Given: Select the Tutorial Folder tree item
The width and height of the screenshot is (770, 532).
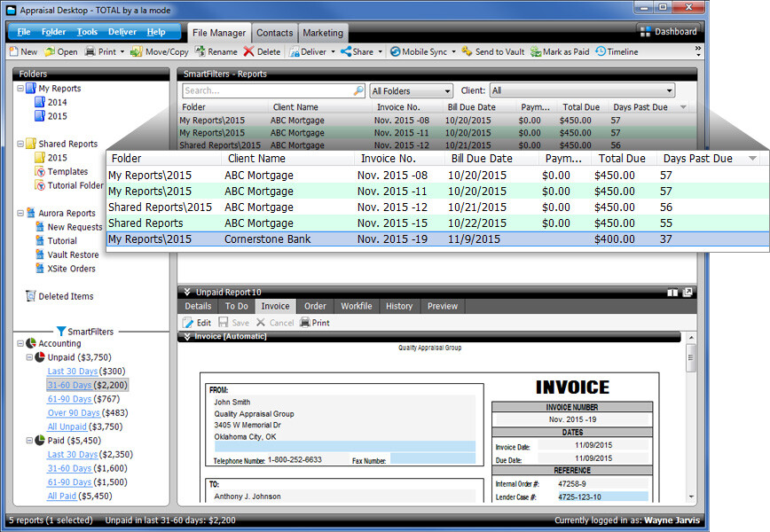Looking at the screenshot, I should [x=75, y=185].
